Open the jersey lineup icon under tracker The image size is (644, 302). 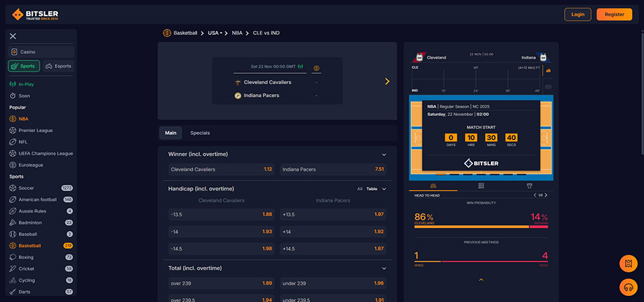(529, 186)
